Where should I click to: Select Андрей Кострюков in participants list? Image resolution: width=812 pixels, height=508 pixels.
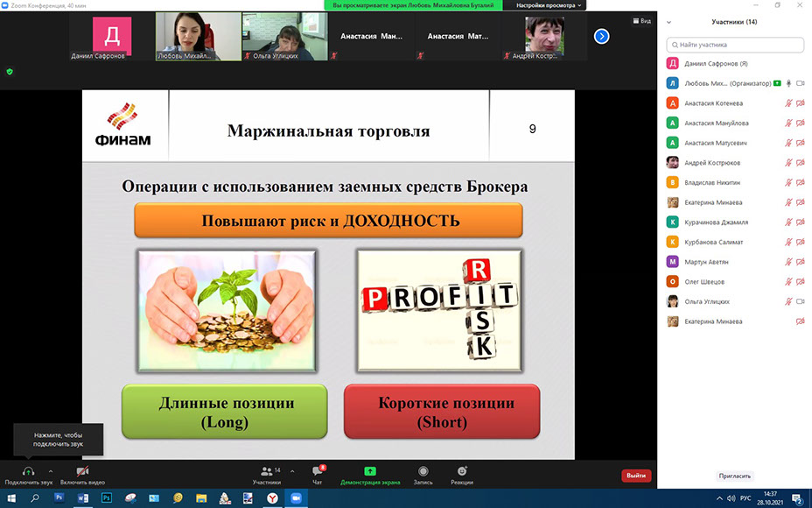pyautogui.click(x=712, y=162)
